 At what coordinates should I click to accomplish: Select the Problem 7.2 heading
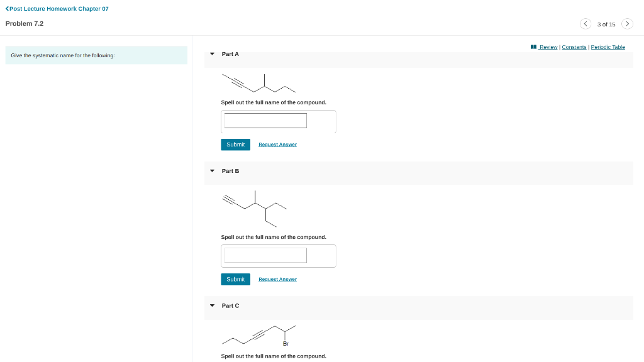[24, 23]
